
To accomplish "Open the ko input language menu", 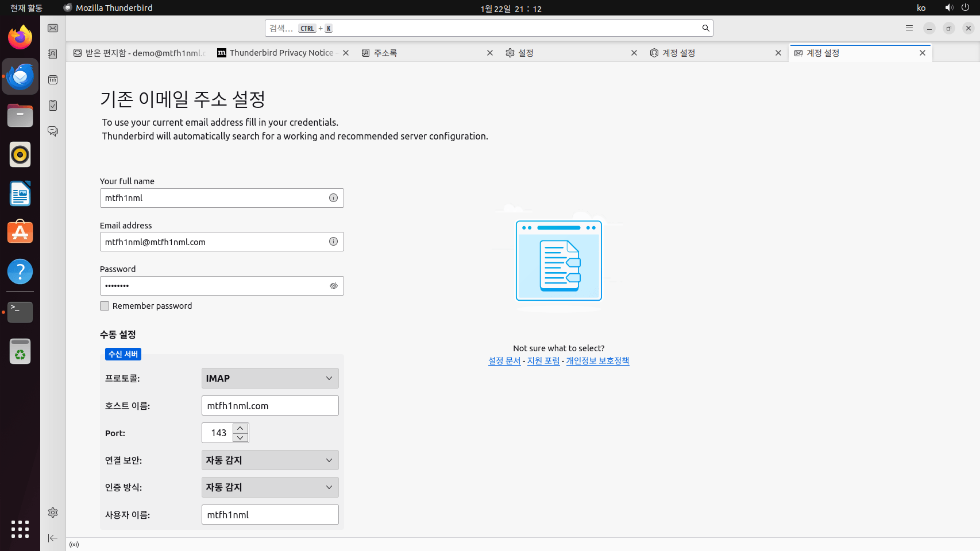I will click(x=921, y=8).
